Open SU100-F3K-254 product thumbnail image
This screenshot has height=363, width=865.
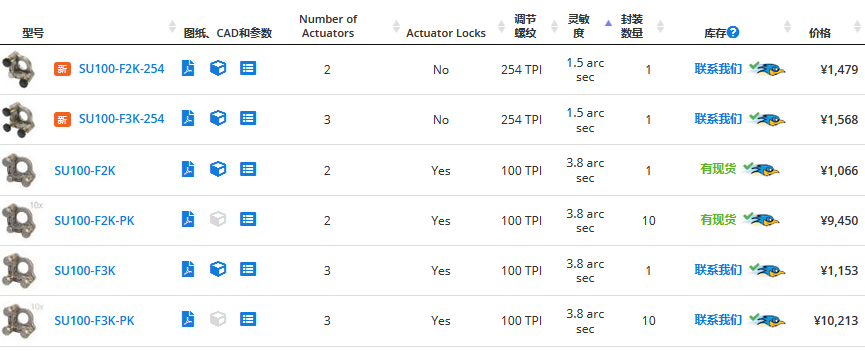[x=18, y=119]
